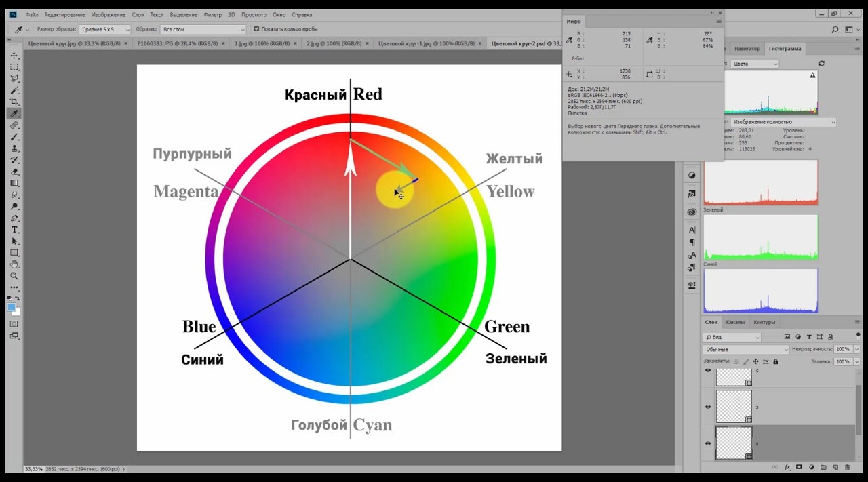Select the Polygonal Lasso tool
868x482 pixels.
point(14,79)
